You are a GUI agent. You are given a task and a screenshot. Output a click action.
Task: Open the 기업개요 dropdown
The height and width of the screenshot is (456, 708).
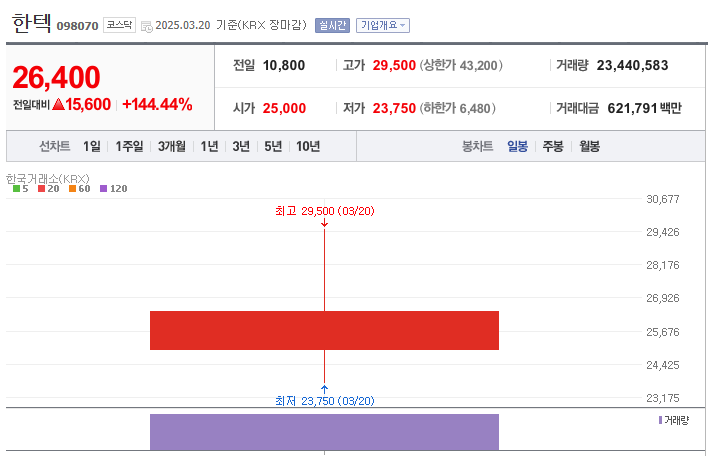pos(383,25)
